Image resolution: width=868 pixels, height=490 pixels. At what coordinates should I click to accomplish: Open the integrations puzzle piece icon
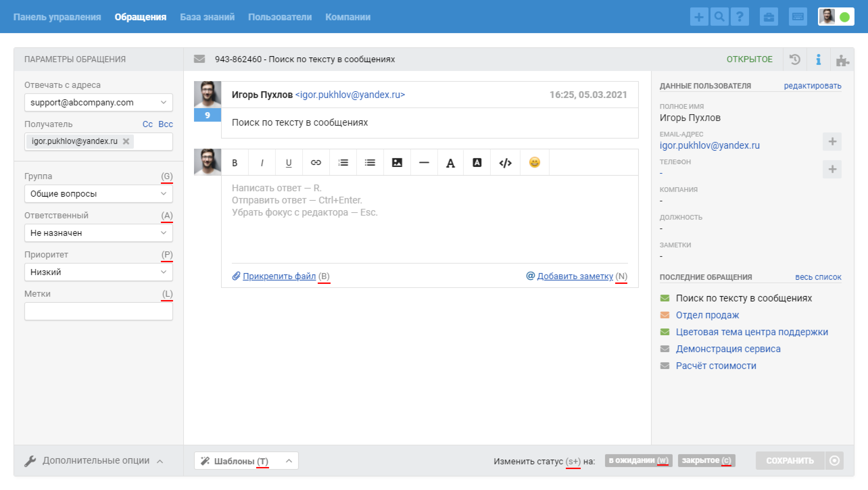click(x=842, y=59)
